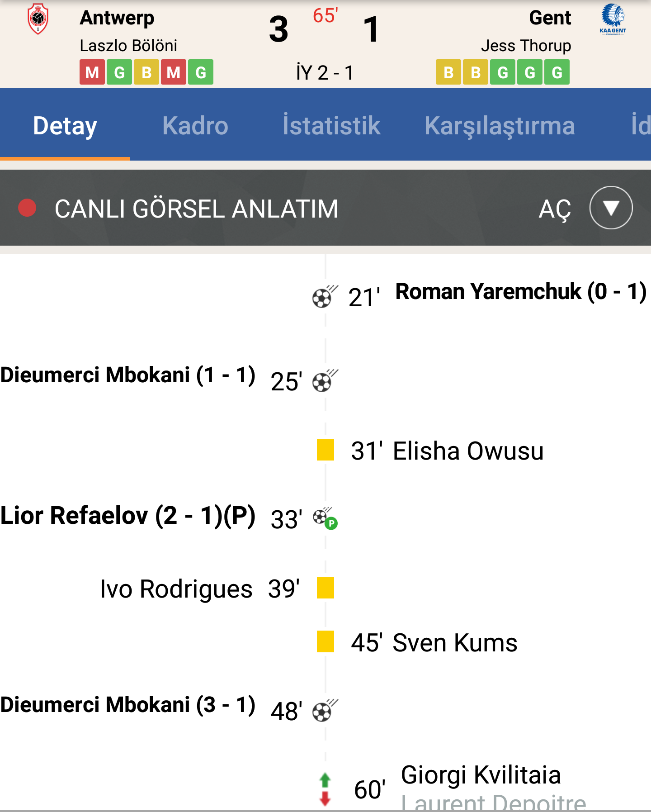Image resolution: width=651 pixels, height=812 pixels.
Task: Tap yellow card icon for Ivo Rodrigues
Action: [x=325, y=588]
